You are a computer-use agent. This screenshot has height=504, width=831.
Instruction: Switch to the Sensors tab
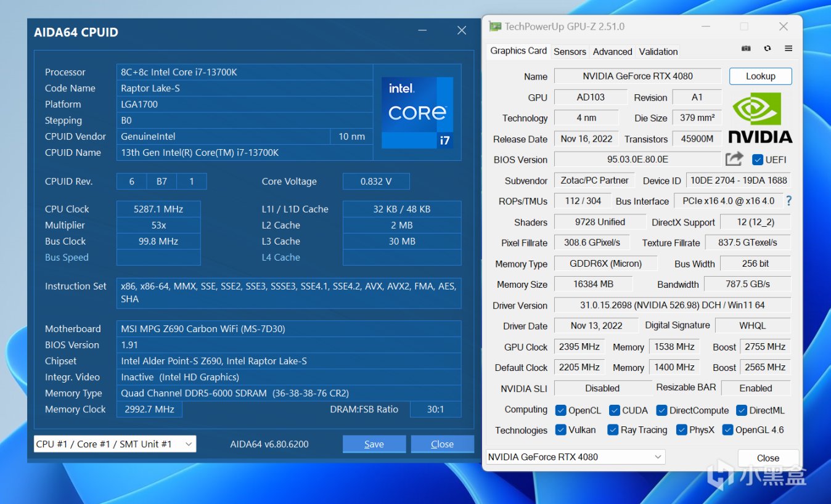point(570,52)
